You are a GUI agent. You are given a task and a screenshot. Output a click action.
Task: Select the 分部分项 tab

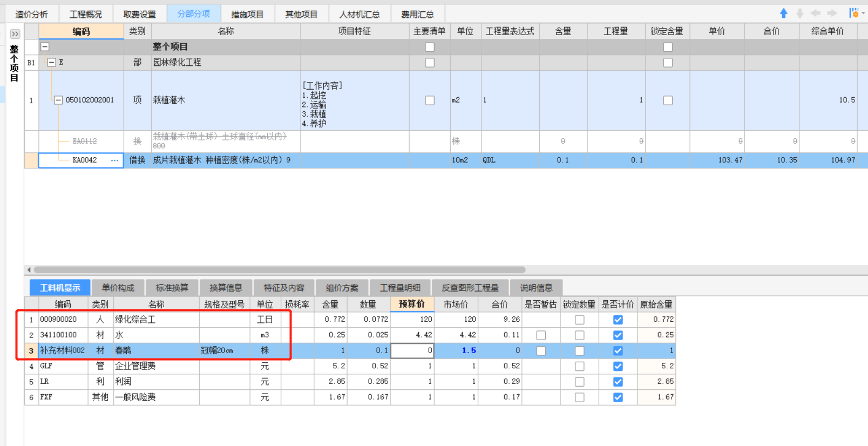tap(194, 13)
